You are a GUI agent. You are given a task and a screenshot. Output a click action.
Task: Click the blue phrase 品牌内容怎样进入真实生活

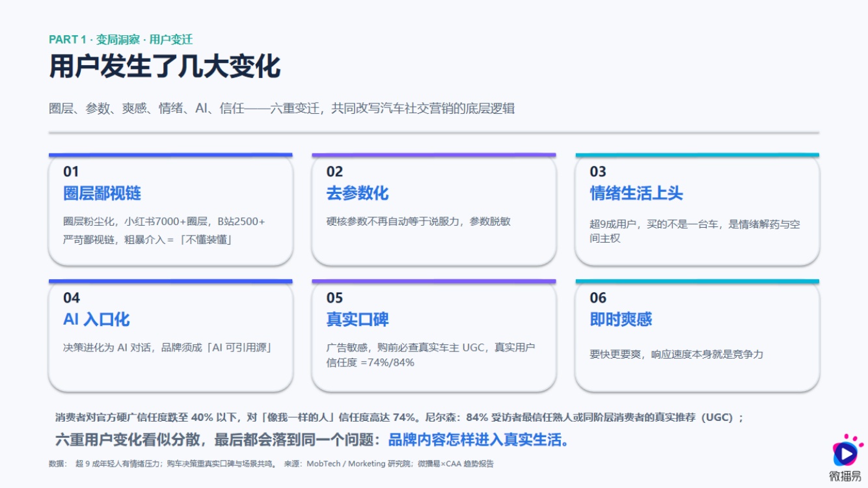[479, 440]
